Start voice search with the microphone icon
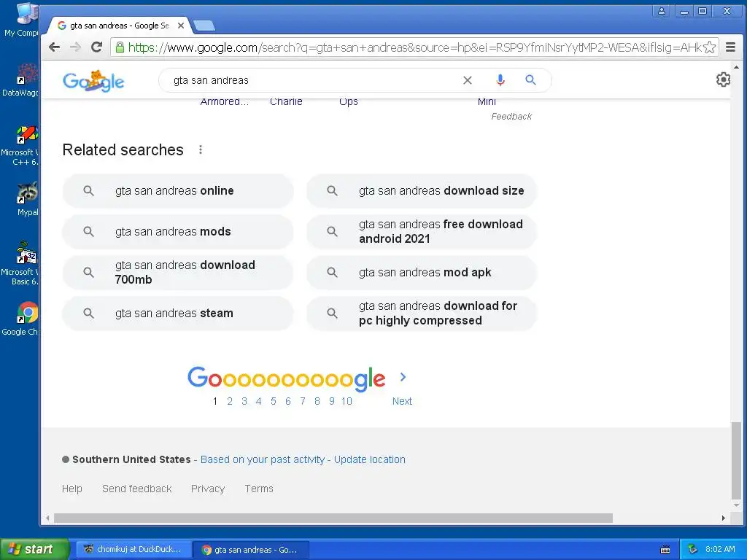 tap(500, 80)
